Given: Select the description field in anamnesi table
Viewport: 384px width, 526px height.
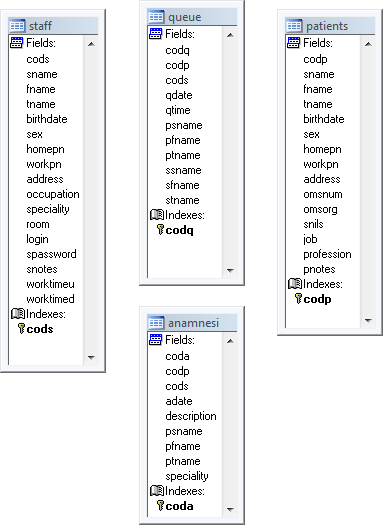Looking at the screenshot, I should (x=191, y=416).
